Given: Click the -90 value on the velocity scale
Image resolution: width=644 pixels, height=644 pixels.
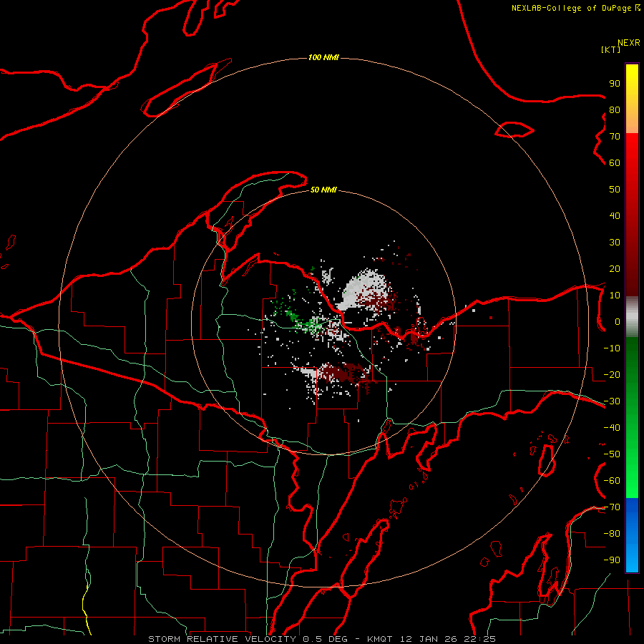Looking at the screenshot, I should [x=612, y=560].
